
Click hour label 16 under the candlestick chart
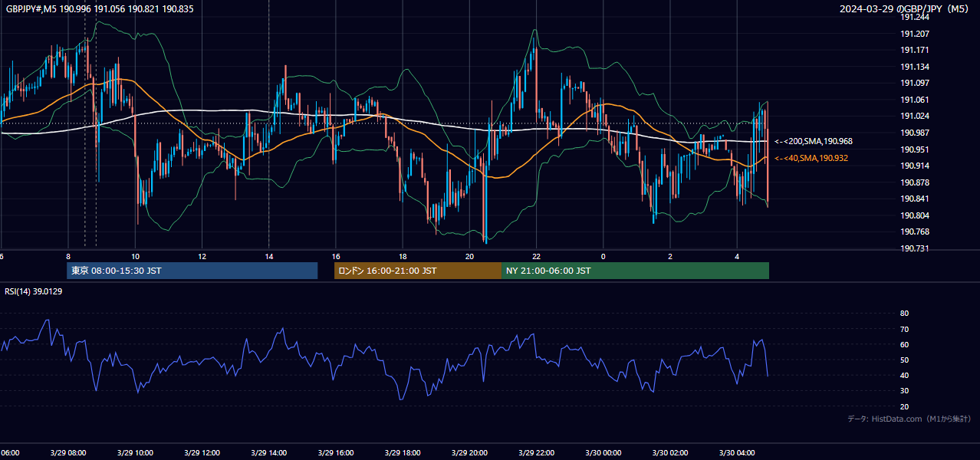(336, 256)
